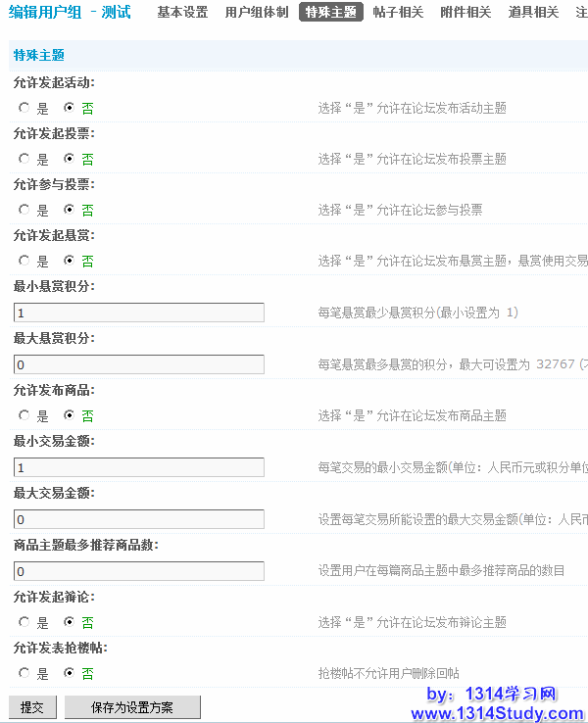Viewport: 588px width, 723px height.
Task: Click the 商品主题最多推荐商品数 field
Action: pos(139,571)
